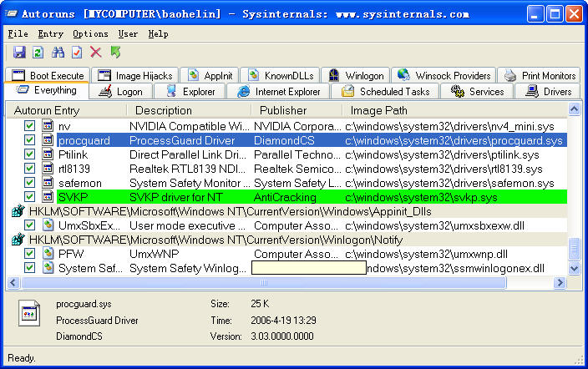588x369 pixels.
Task: Click the vertical scrollbar thumb
Action: 574,249
